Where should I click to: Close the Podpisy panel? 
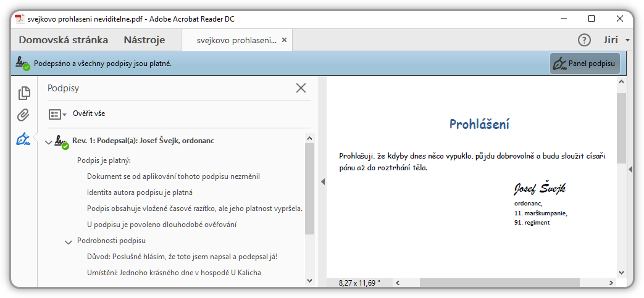(x=301, y=88)
